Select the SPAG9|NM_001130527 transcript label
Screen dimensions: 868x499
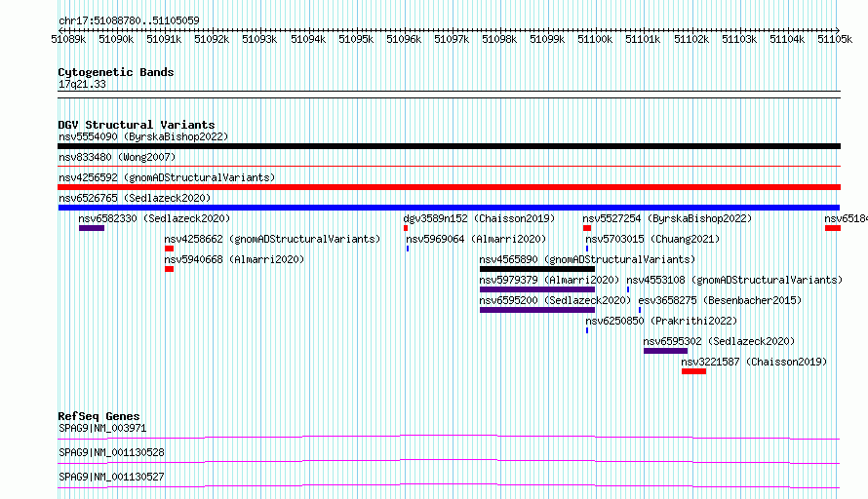click(x=111, y=477)
